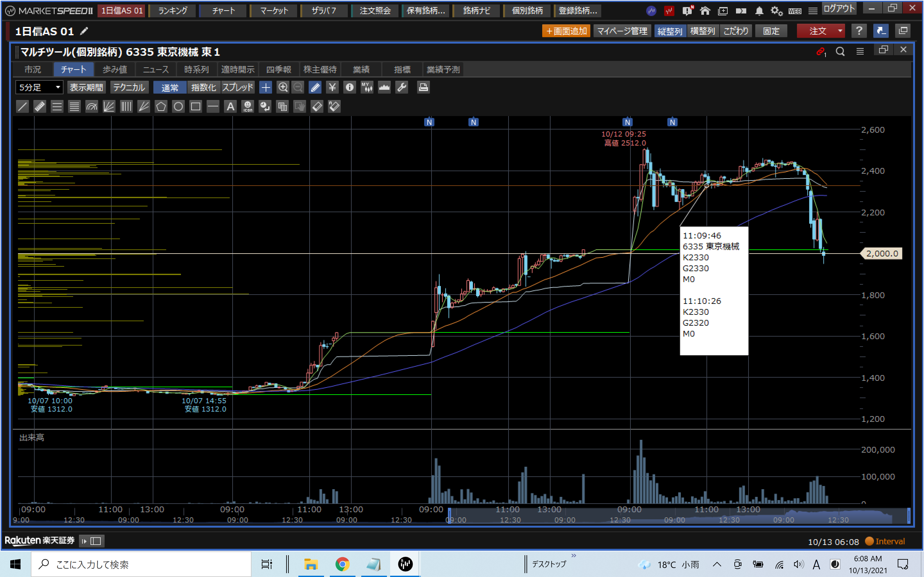This screenshot has width=924, height=577.
Task: Open the 四季報 tab
Action: coord(278,70)
